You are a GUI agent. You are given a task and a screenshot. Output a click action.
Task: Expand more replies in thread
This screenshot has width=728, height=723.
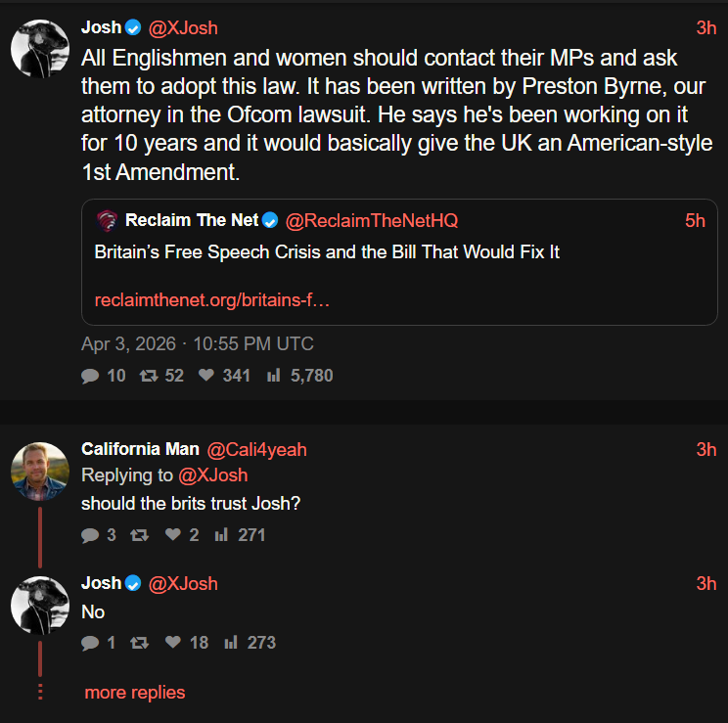(x=134, y=693)
